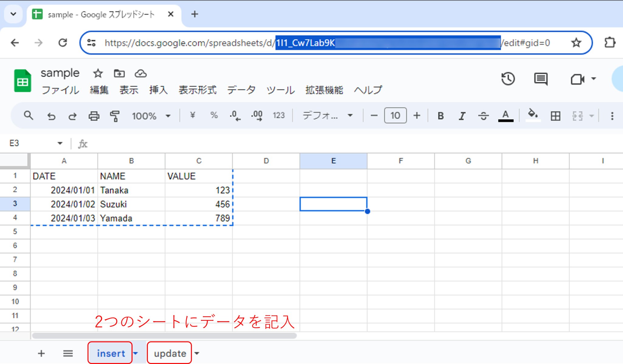Click the borders icon
623x364 pixels.
pyautogui.click(x=555, y=116)
